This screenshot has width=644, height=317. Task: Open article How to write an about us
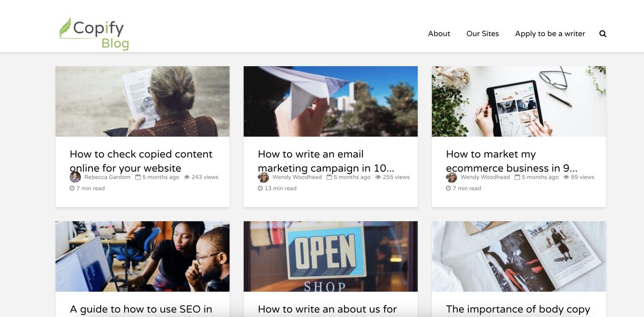327,309
